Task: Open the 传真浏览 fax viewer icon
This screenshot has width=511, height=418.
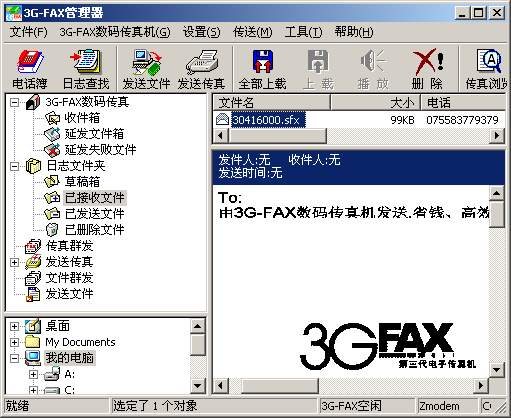Action: [486, 69]
